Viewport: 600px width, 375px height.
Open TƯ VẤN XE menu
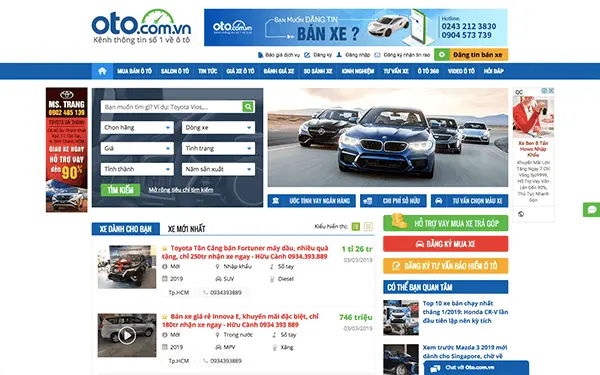click(x=396, y=71)
